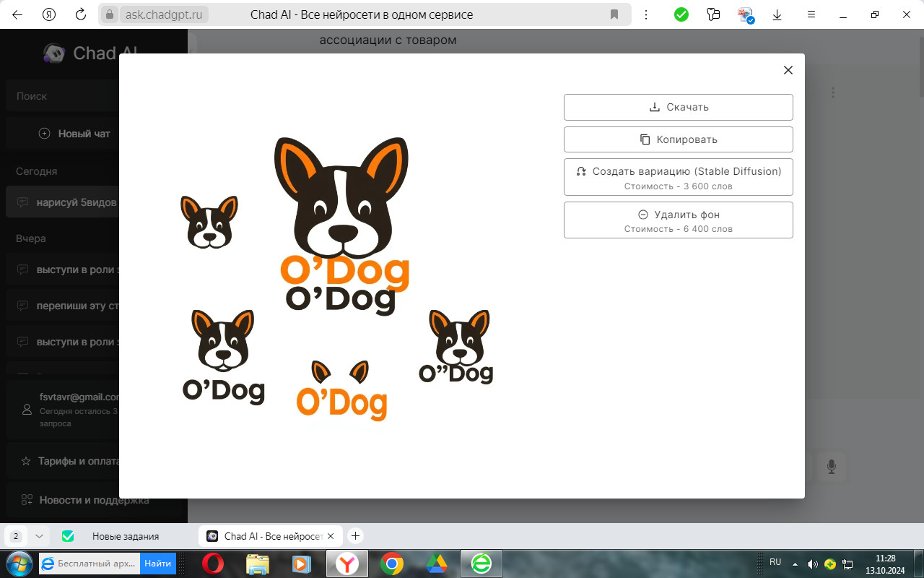Open Yandex home via Я icon
The image size is (924, 578).
point(50,14)
